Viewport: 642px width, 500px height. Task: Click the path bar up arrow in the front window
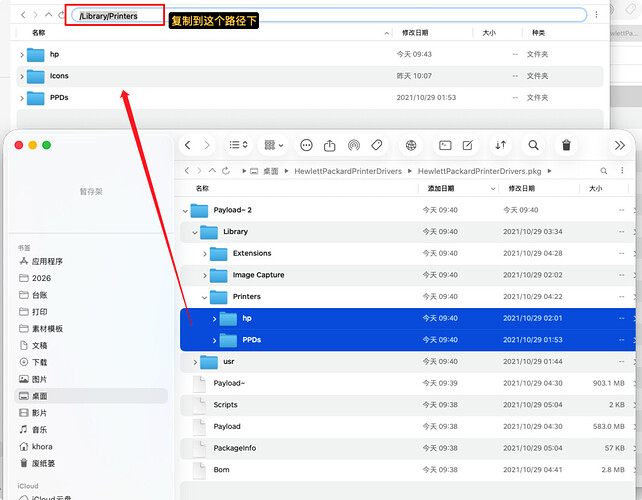tap(212, 171)
